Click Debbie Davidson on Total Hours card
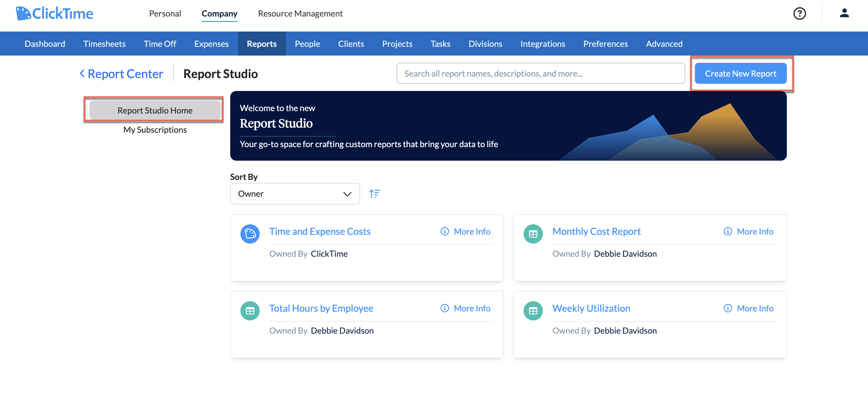The image size is (868, 406). (x=342, y=330)
